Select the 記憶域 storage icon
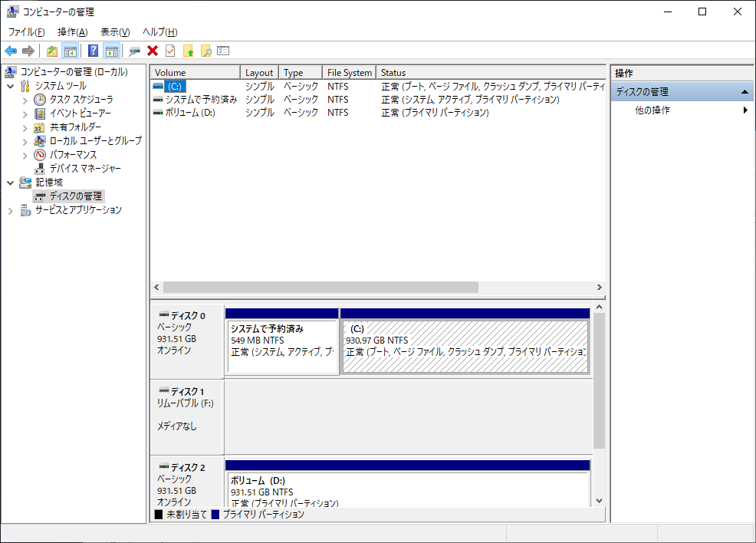This screenshot has width=756, height=543. 25,183
